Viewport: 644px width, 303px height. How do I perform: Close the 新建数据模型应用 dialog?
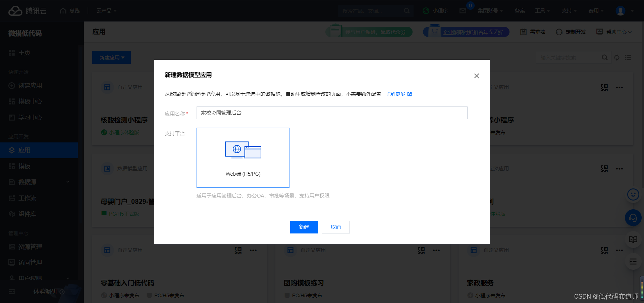476,76
